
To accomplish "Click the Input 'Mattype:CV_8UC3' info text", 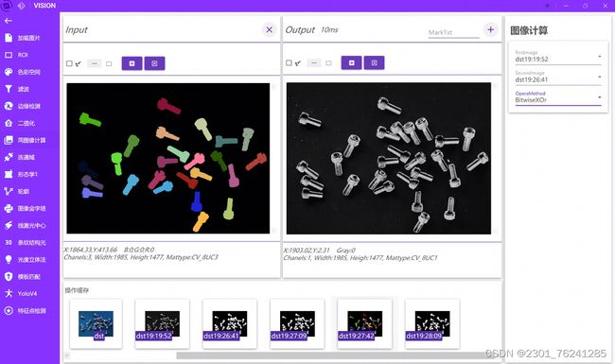I will 192,257.
